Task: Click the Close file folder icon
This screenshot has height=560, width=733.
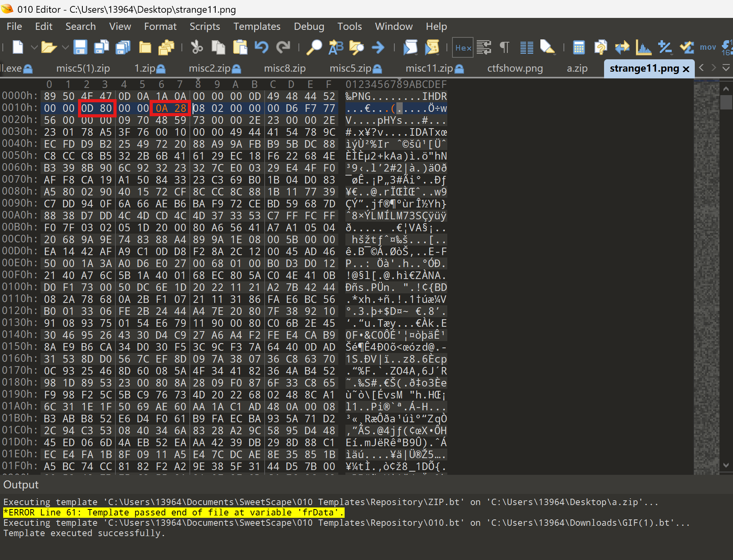Action: pos(145,47)
